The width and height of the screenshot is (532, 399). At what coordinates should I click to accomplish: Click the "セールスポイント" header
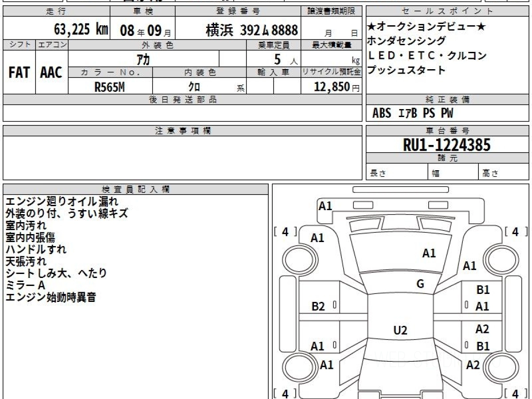point(448,12)
